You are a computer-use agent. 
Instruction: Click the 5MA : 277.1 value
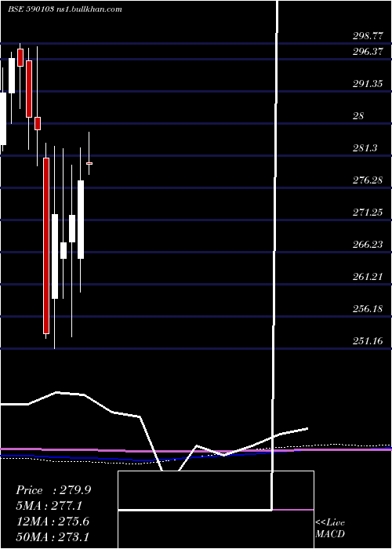point(49,506)
